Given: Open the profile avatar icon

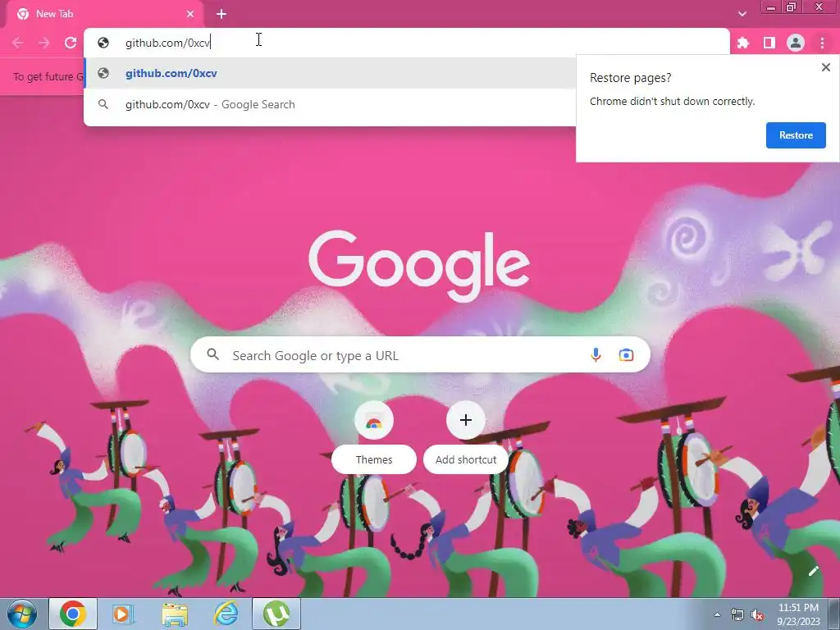Looking at the screenshot, I should [x=796, y=43].
